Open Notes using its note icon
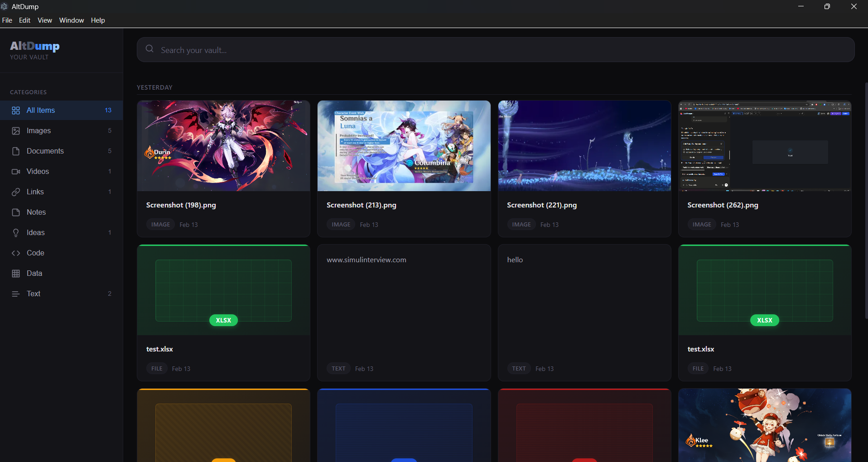 pyautogui.click(x=16, y=212)
